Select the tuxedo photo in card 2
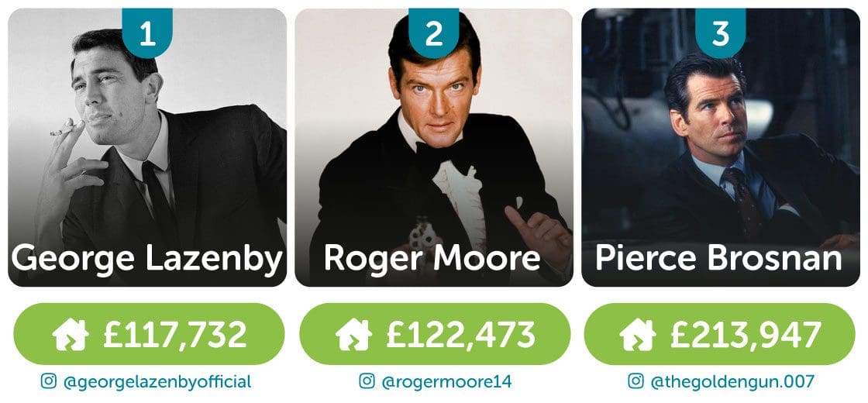Image resolution: width=868 pixels, height=403 pixels. pos(434,147)
